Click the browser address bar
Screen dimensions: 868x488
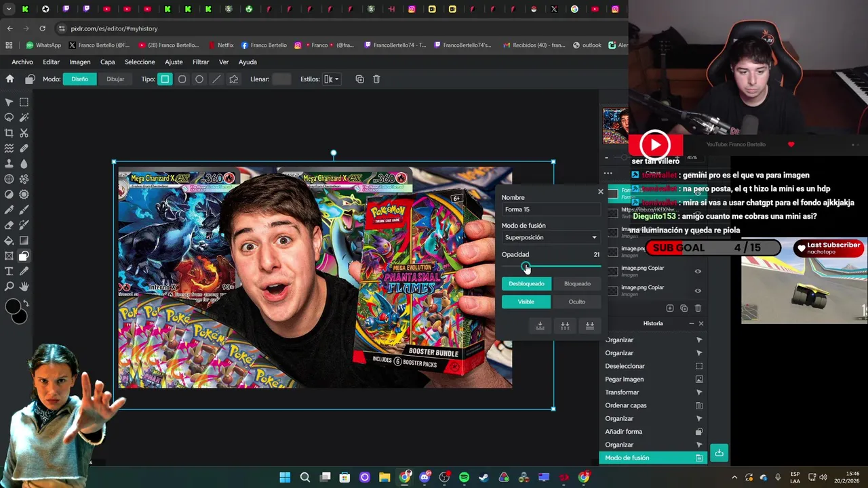coord(325,28)
